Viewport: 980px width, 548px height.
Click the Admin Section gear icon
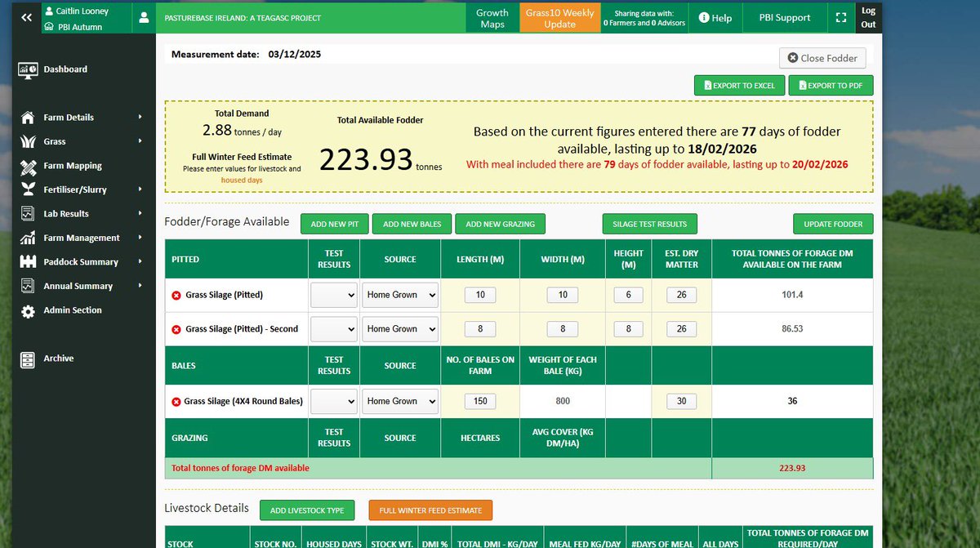point(28,310)
